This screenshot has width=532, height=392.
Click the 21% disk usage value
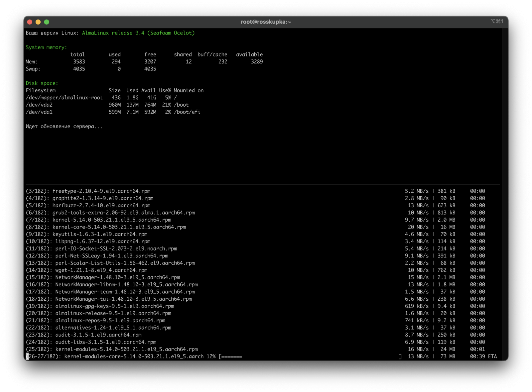(x=167, y=105)
